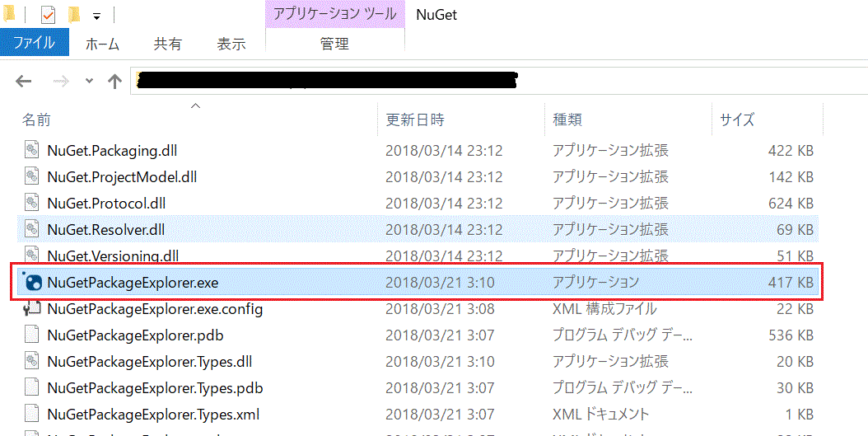This screenshot has height=436, width=868.
Task: Open the 管理 ribbon tab
Action: [x=334, y=44]
